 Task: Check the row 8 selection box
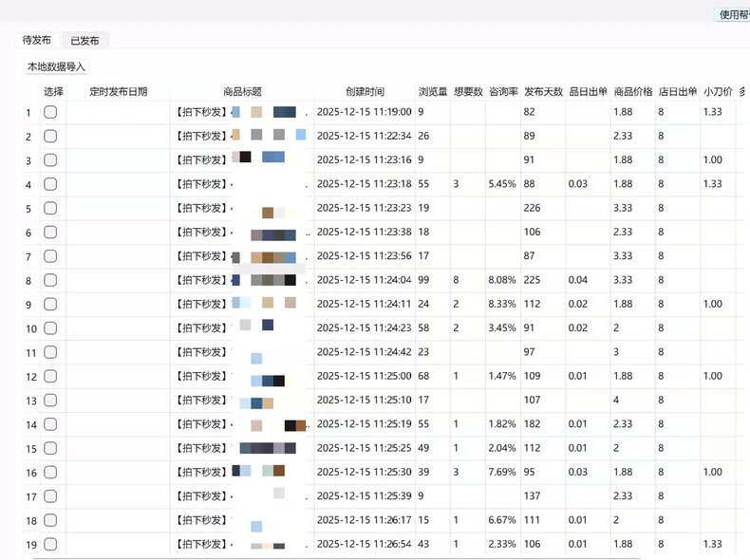50,280
